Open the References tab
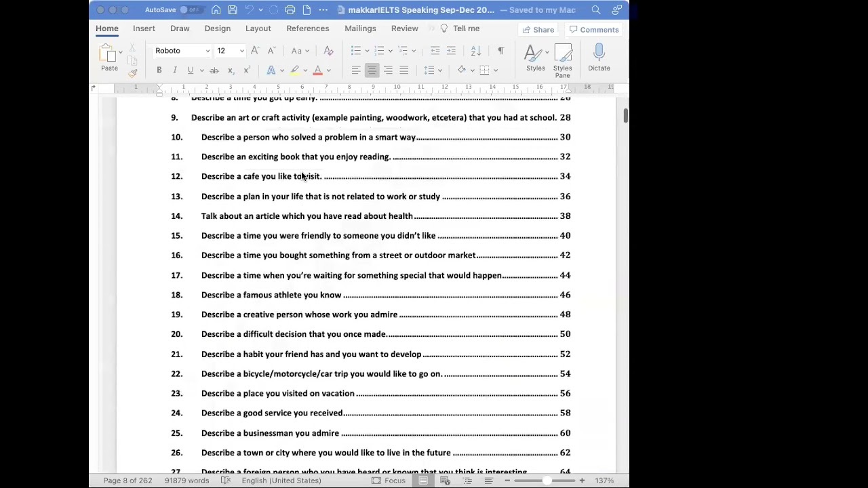The height and width of the screenshot is (488, 868). (307, 28)
